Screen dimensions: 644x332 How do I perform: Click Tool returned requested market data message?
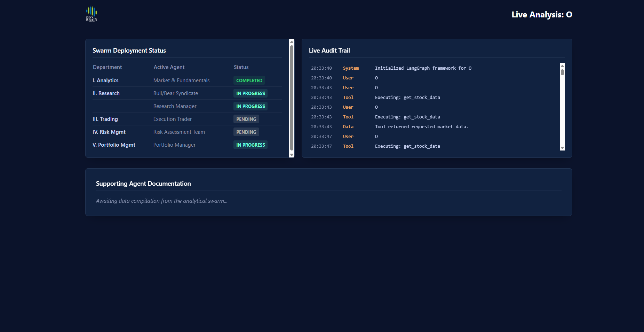point(422,127)
